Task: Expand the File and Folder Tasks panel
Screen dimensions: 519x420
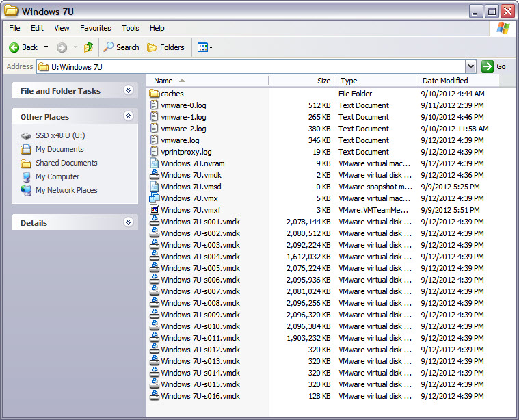Action: [128, 90]
